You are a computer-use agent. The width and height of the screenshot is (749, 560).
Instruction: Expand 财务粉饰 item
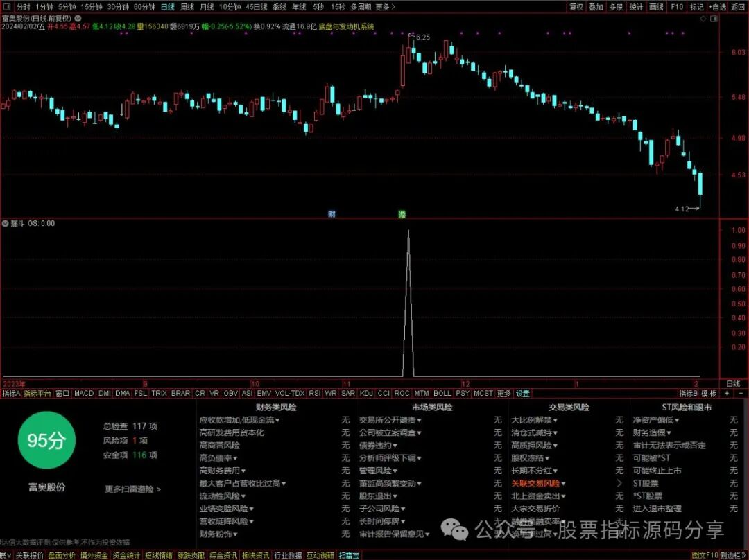click(218, 534)
